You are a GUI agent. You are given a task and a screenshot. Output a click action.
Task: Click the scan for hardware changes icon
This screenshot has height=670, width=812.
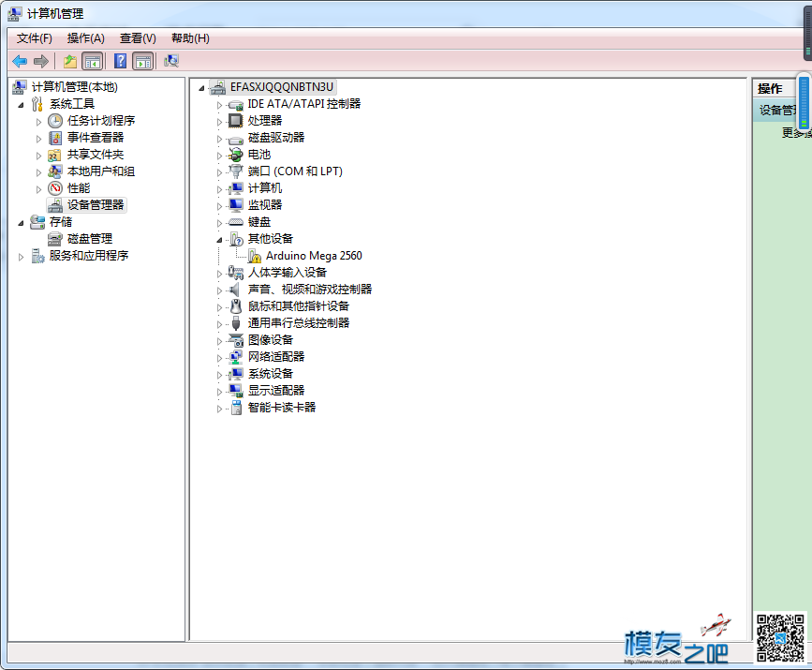pyautogui.click(x=171, y=61)
